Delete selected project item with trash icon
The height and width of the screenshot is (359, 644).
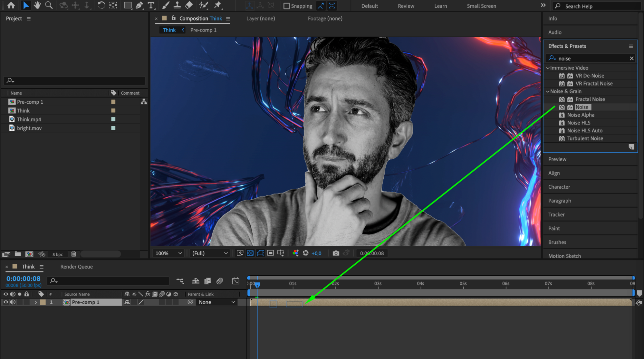pos(73,254)
